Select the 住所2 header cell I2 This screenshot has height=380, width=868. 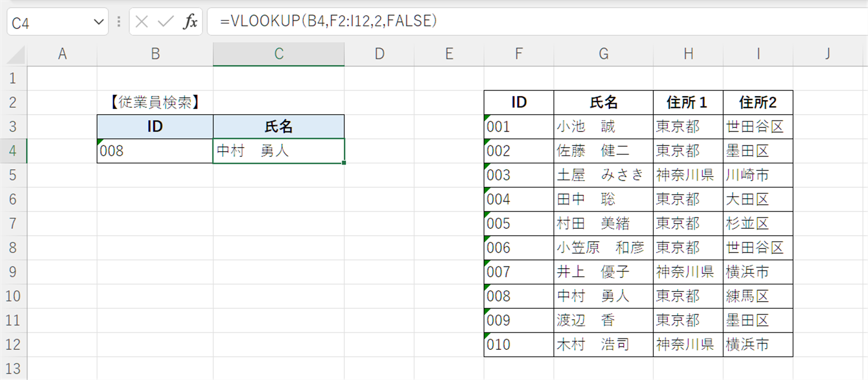click(x=758, y=102)
